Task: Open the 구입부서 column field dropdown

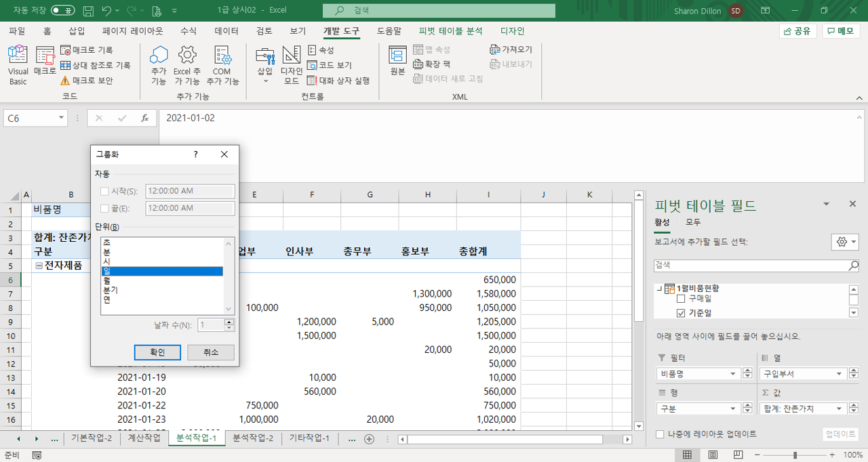Action: click(837, 374)
